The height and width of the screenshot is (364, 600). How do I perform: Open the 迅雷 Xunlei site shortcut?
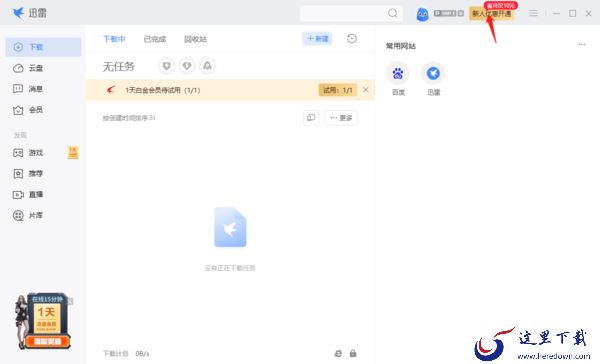click(x=433, y=79)
